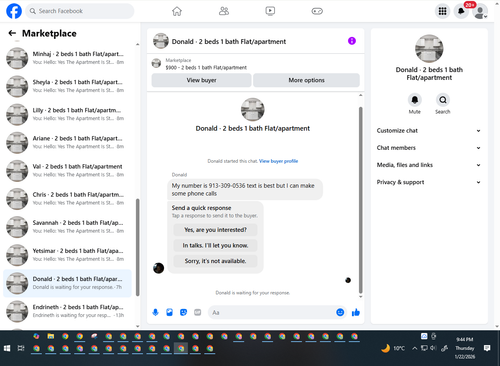Open Val conversation in the list
This screenshot has height=366, width=500.
67,171
